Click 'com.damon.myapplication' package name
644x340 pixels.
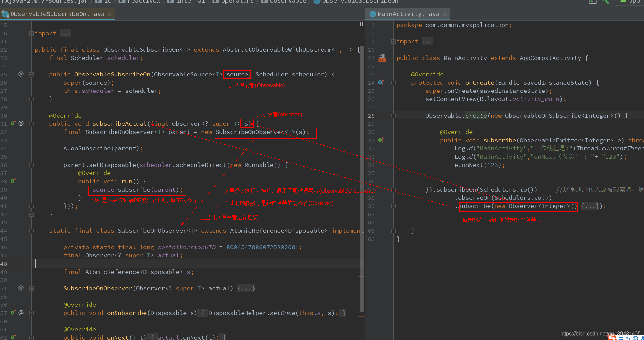click(467, 25)
